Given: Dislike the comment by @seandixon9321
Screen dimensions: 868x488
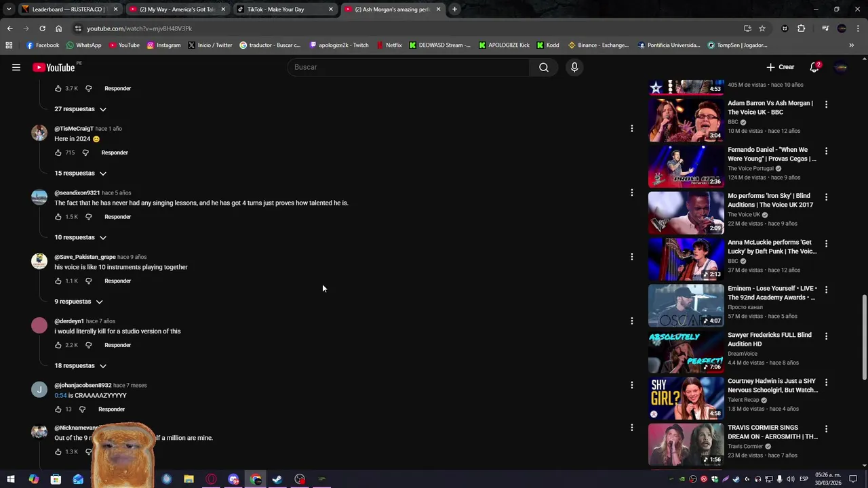Looking at the screenshot, I should click(x=88, y=217).
